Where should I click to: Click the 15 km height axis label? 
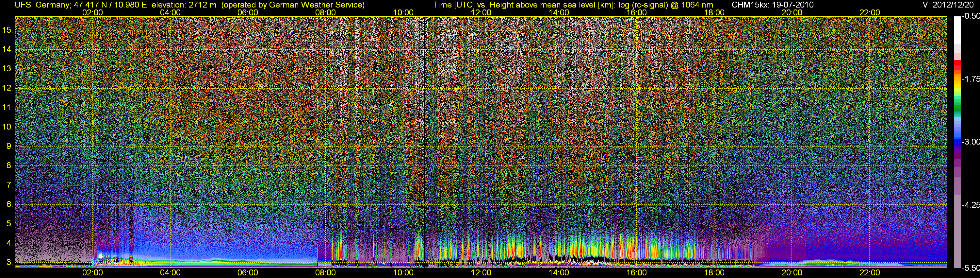[x=7, y=30]
